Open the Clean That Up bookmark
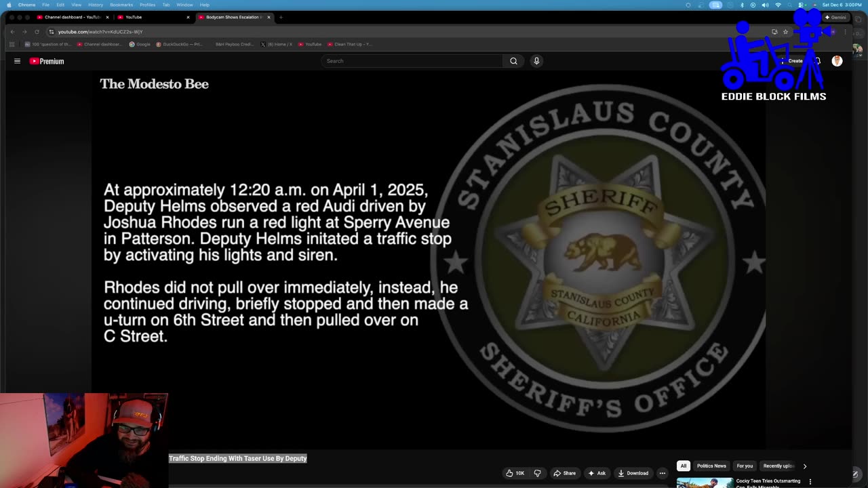This screenshot has height=488, width=868. pyautogui.click(x=349, y=44)
